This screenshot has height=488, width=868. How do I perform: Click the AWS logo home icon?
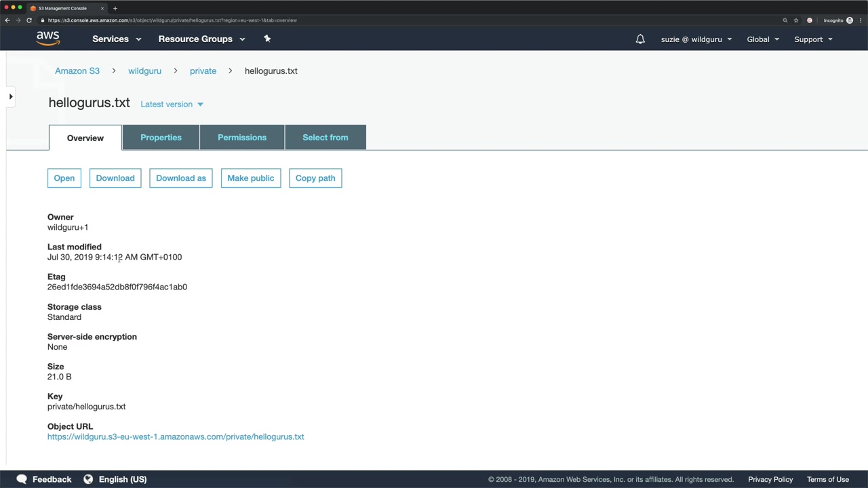pyautogui.click(x=48, y=39)
